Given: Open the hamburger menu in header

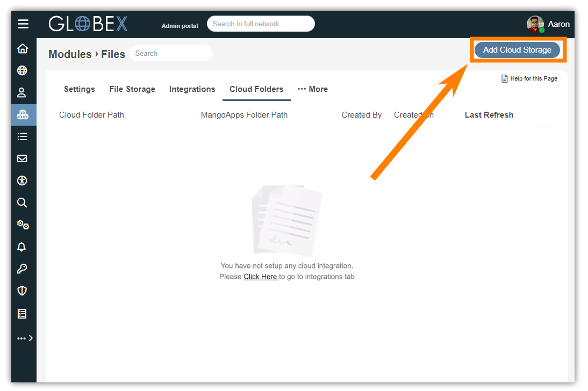Looking at the screenshot, I should [23, 24].
